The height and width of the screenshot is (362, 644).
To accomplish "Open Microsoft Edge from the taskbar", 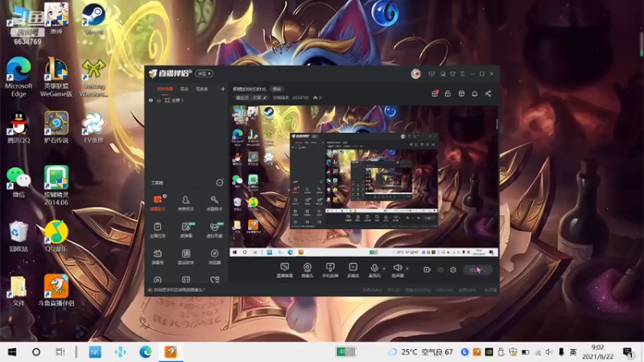I will click(145, 352).
